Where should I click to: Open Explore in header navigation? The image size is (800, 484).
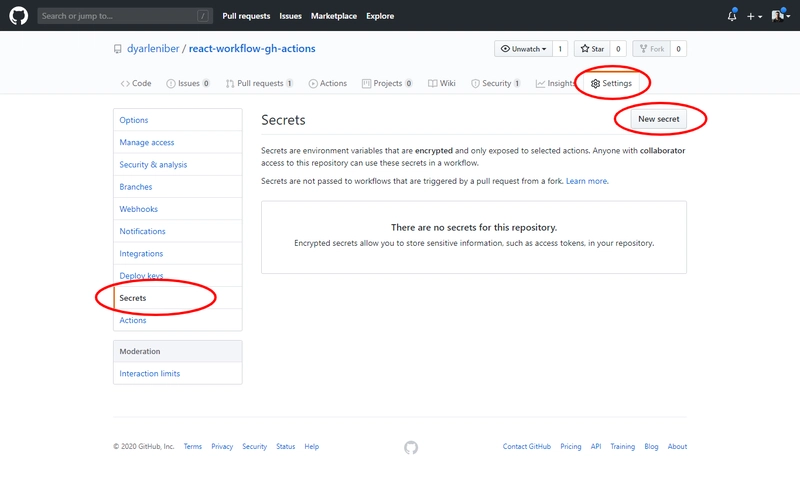(x=380, y=16)
